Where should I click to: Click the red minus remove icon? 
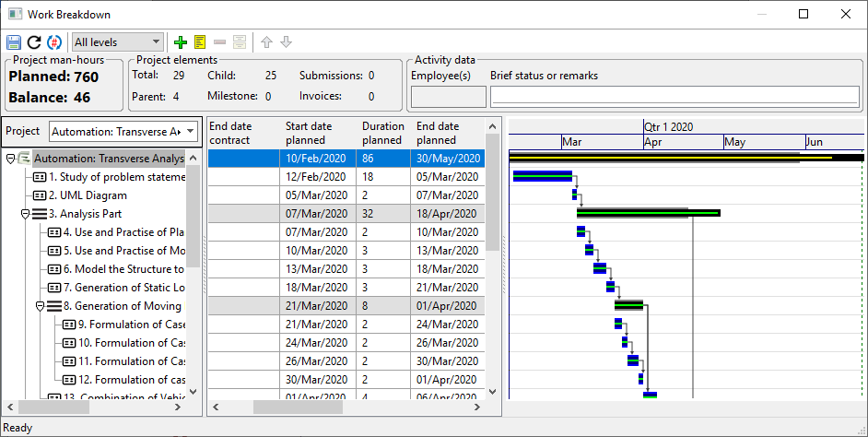pos(219,42)
